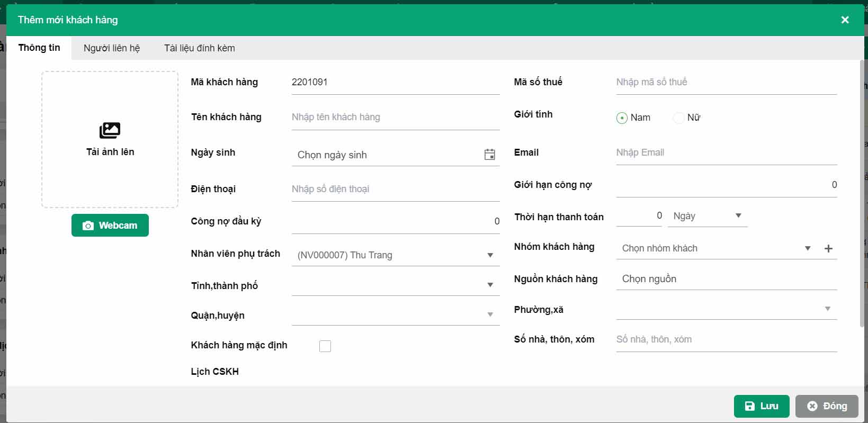Open the Tỉnh,thành phố dropdown
The width and height of the screenshot is (868, 423).
(x=490, y=285)
